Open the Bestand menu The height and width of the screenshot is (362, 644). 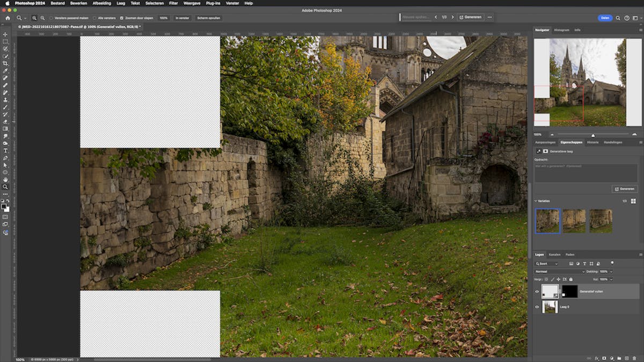tap(57, 3)
